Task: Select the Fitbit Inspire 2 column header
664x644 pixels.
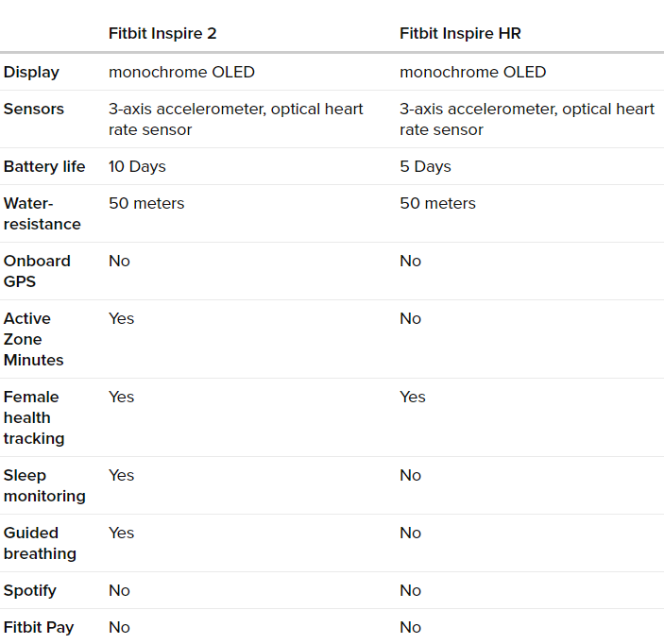Action: [x=162, y=33]
